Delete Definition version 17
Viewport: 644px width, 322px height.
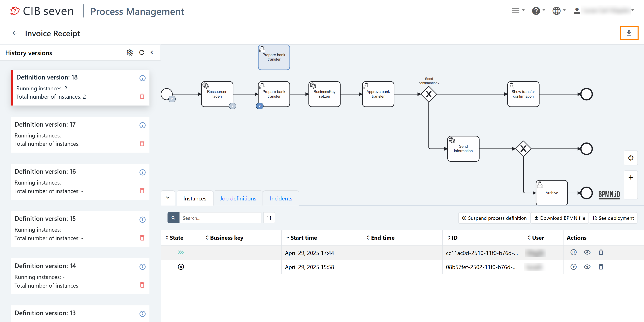point(142,143)
